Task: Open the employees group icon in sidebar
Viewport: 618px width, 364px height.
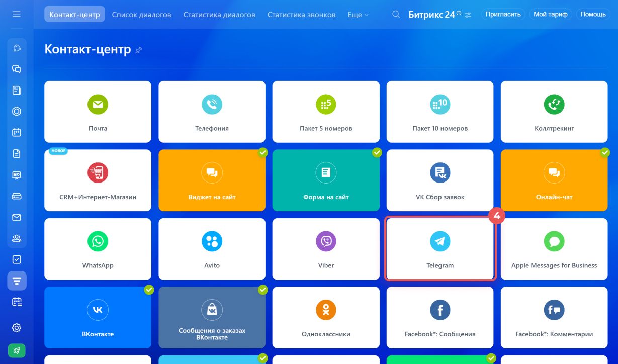Action: click(x=17, y=238)
